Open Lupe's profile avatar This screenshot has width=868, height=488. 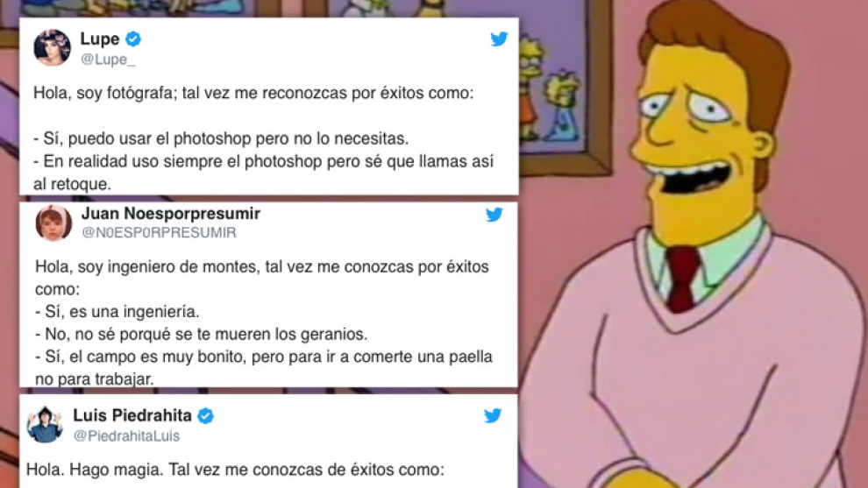(52, 47)
